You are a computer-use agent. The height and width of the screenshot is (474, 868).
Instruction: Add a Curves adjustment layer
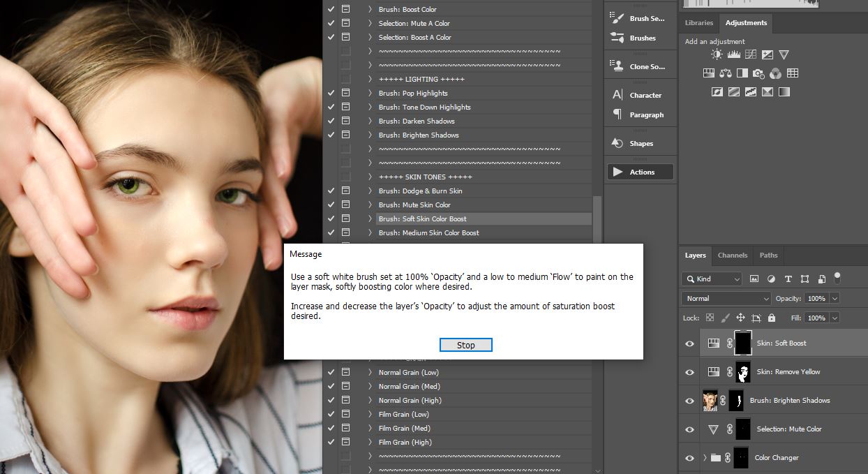pyautogui.click(x=750, y=54)
